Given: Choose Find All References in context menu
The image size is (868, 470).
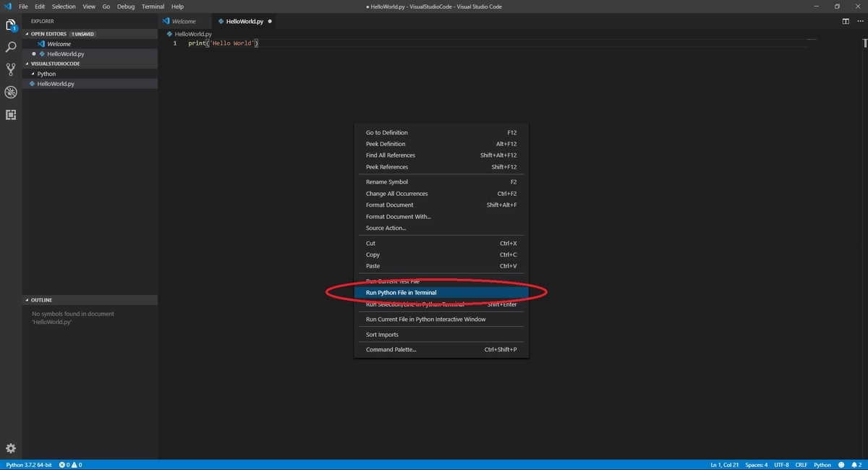Looking at the screenshot, I should click(441, 155).
